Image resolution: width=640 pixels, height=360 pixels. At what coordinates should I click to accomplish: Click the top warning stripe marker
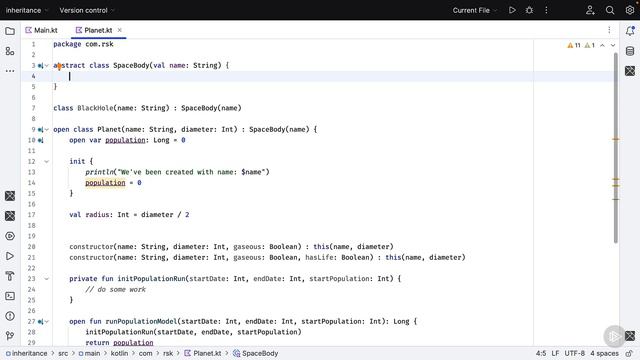(x=616, y=139)
